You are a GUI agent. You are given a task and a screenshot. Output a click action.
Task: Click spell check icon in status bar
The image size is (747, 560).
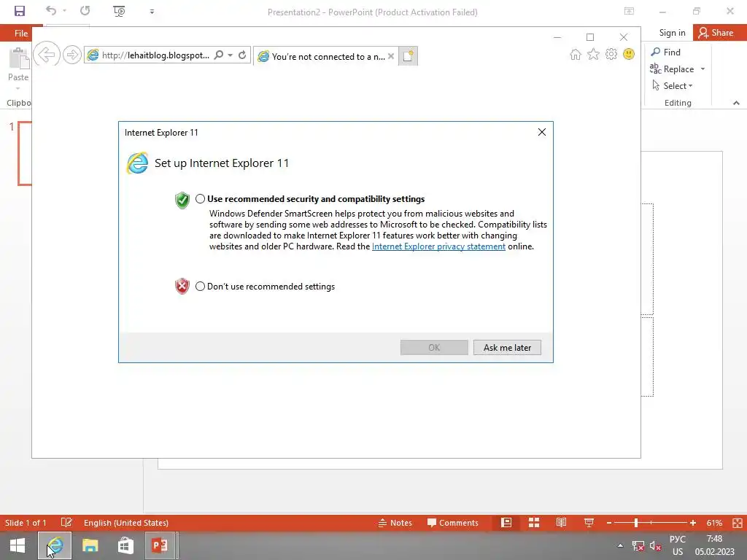66,523
